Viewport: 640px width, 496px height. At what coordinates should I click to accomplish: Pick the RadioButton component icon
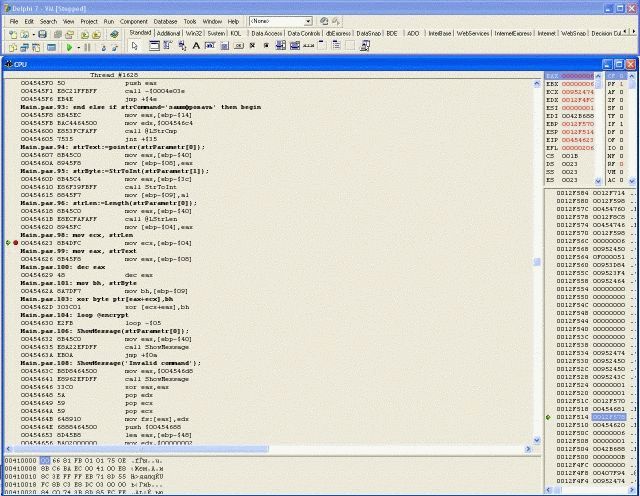266,46
